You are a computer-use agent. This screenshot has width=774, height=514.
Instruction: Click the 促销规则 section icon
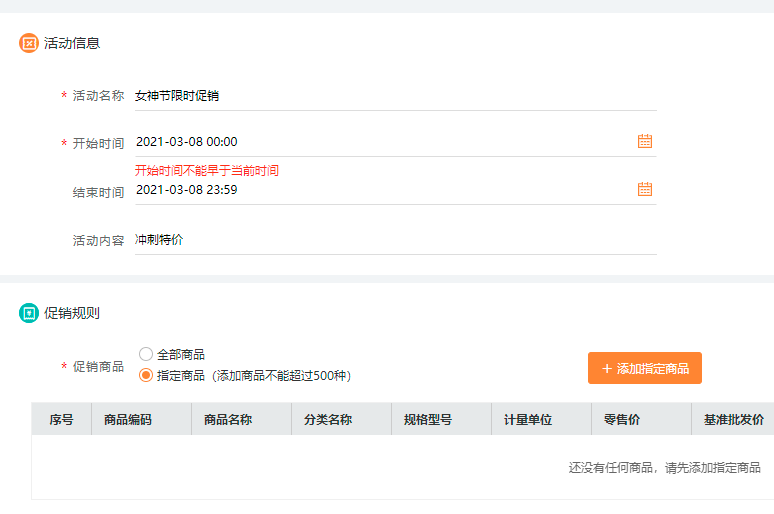(28, 313)
